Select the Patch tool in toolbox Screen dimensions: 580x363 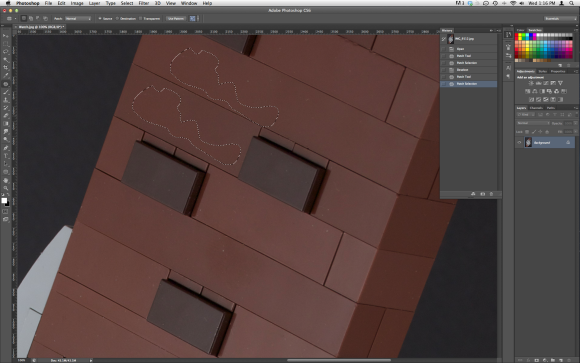pos(6,84)
